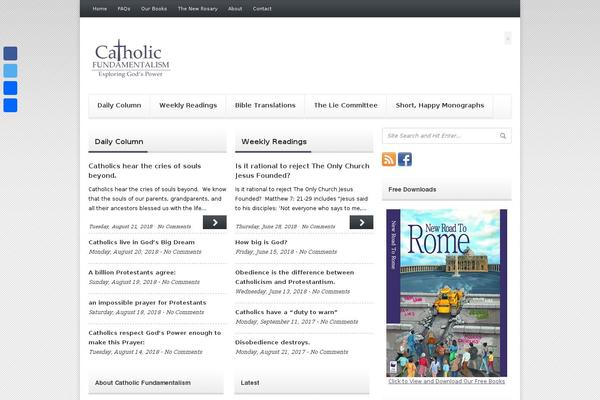
Task: Open 'A billion Protestants agree:' article
Action: (132, 273)
